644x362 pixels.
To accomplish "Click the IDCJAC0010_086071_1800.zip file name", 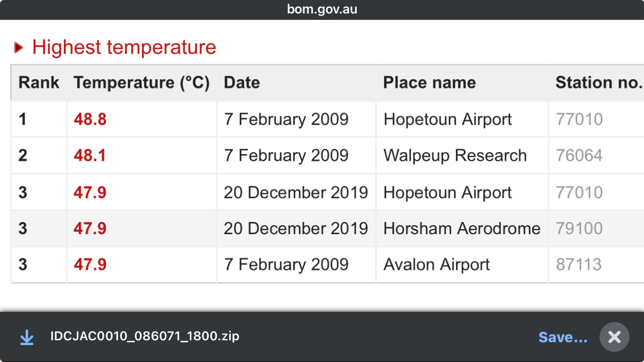I will point(145,336).
